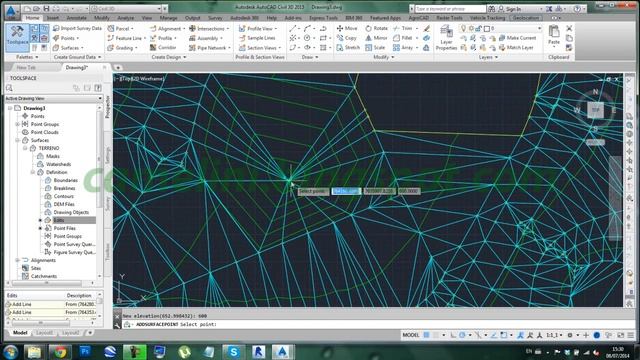640x360 pixels.
Task: Save drawing from quick access toolbar
Action: coord(46,9)
